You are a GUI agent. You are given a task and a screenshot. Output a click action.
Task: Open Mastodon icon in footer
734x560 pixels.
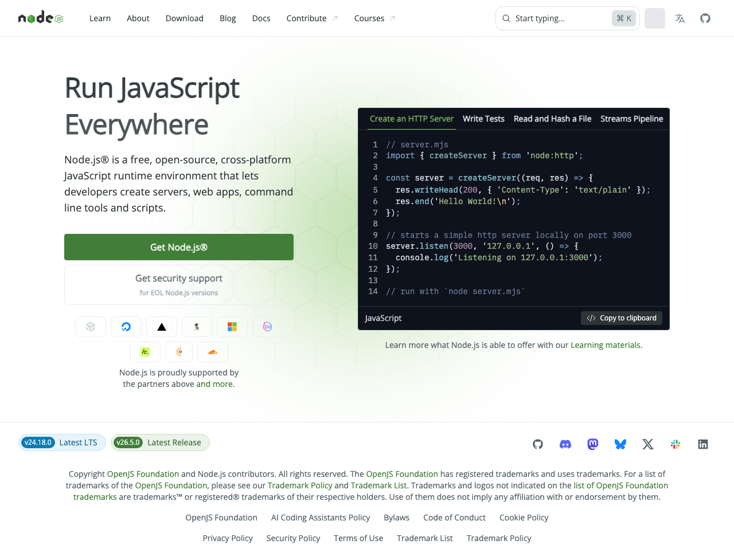593,444
